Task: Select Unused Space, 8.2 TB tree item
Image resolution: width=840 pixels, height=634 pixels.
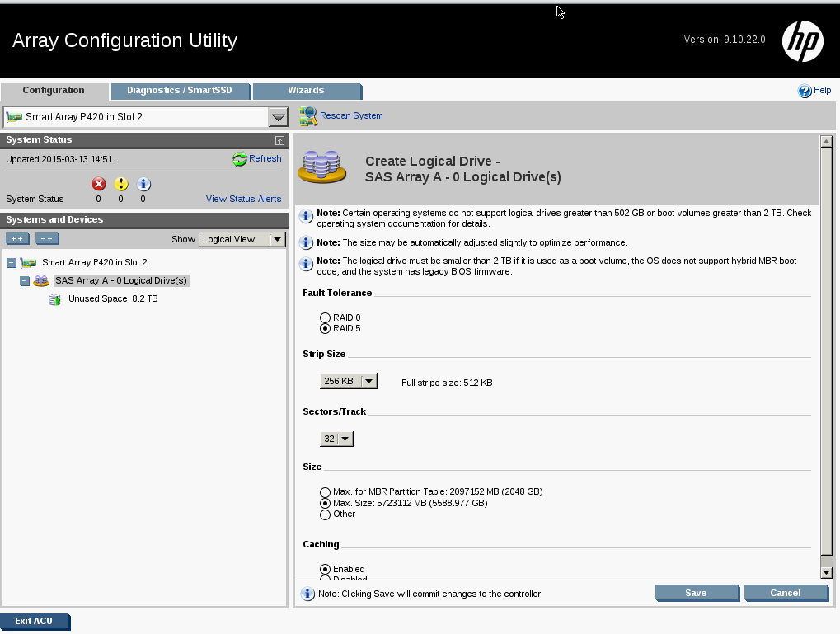Action: point(113,298)
